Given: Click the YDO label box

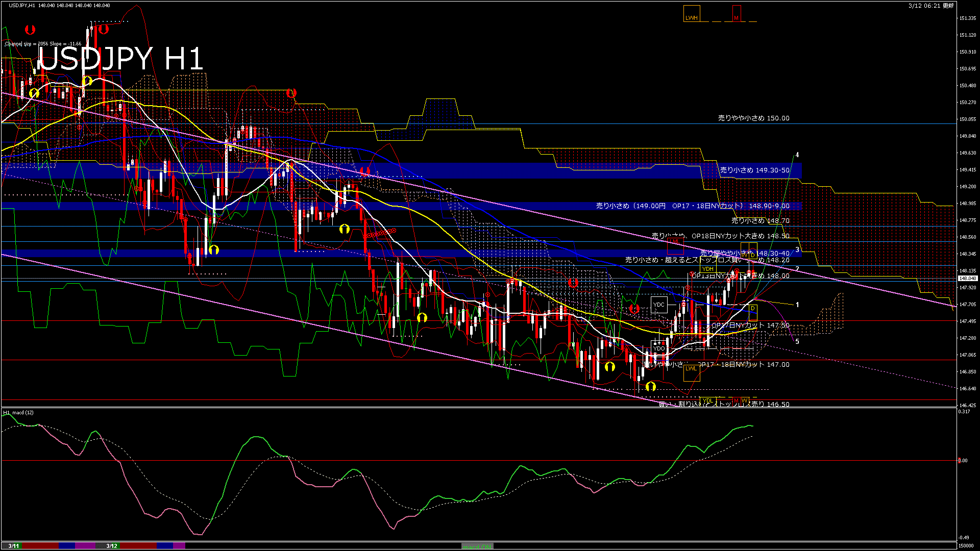Looking at the screenshot, I should (659, 348).
